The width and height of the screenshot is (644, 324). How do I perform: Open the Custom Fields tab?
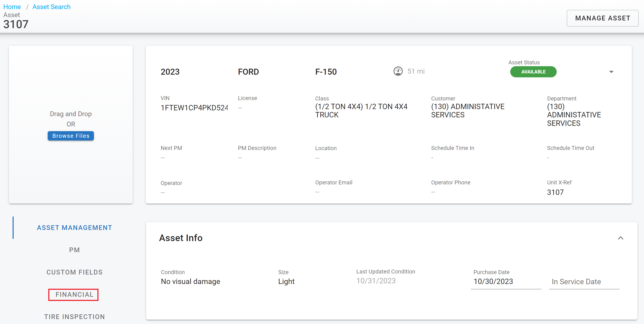click(75, 272)
